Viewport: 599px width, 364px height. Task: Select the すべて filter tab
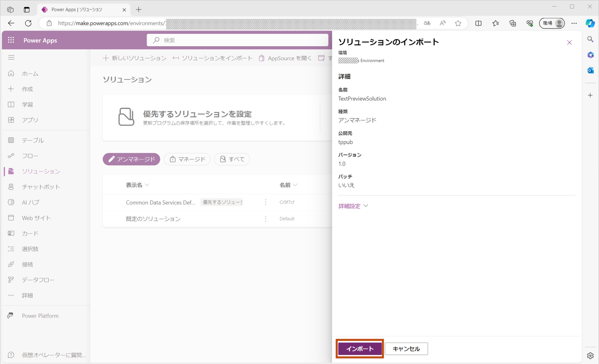point(232,159)
